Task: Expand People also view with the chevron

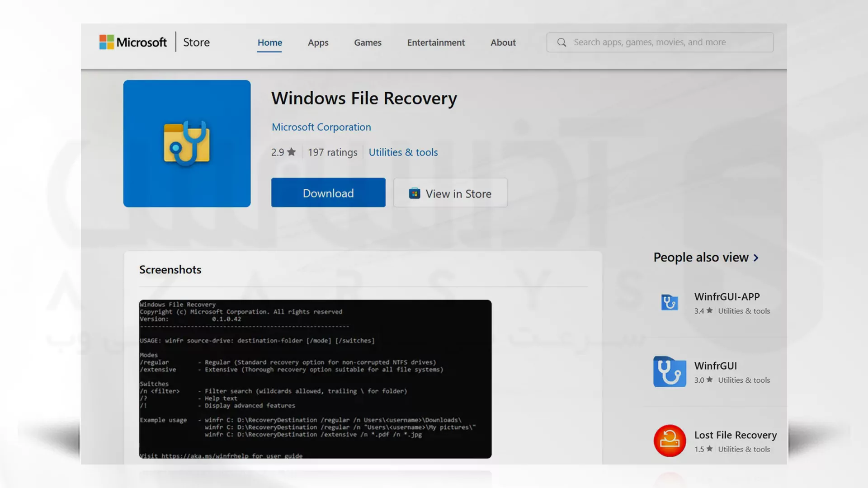Action: (756, 258)
